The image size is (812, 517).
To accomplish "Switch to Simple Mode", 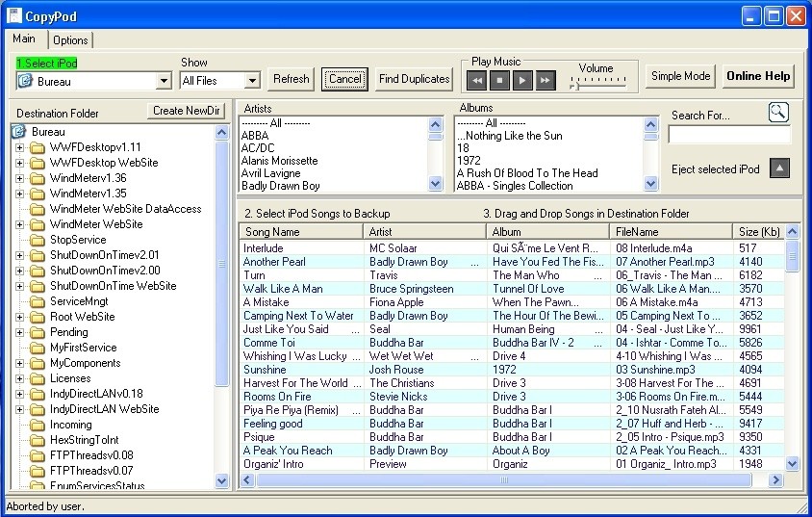I will pyautogui.click(x=680, y=76).
